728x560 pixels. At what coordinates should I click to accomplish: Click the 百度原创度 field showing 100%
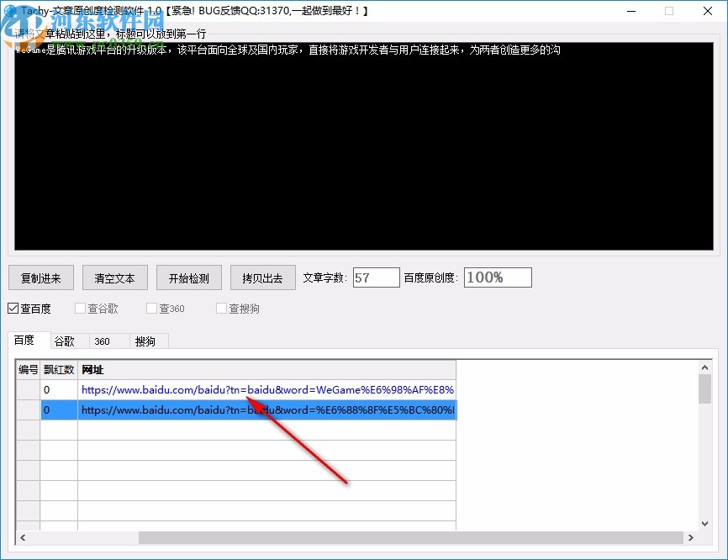pos(498,277)
